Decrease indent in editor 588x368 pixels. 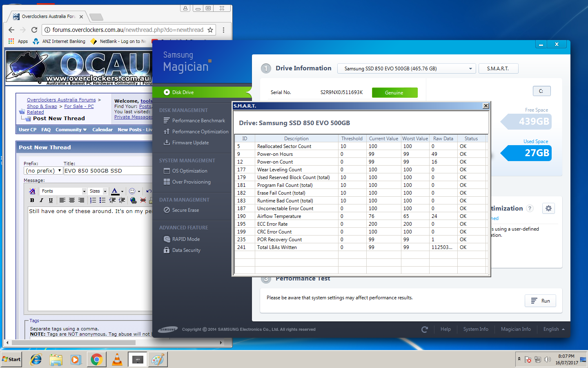point(112,200)
